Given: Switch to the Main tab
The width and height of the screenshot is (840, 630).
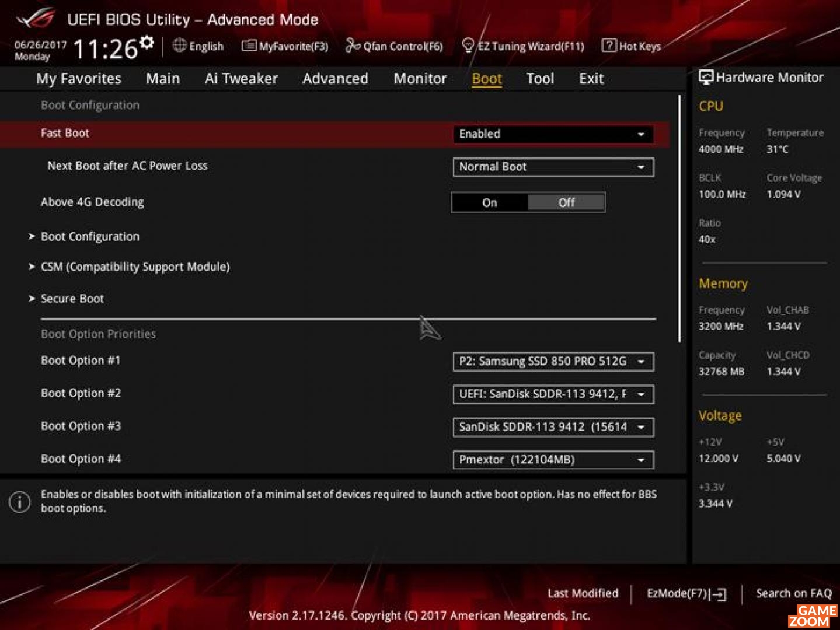Looking at the screenshot, I should point(163,79).
